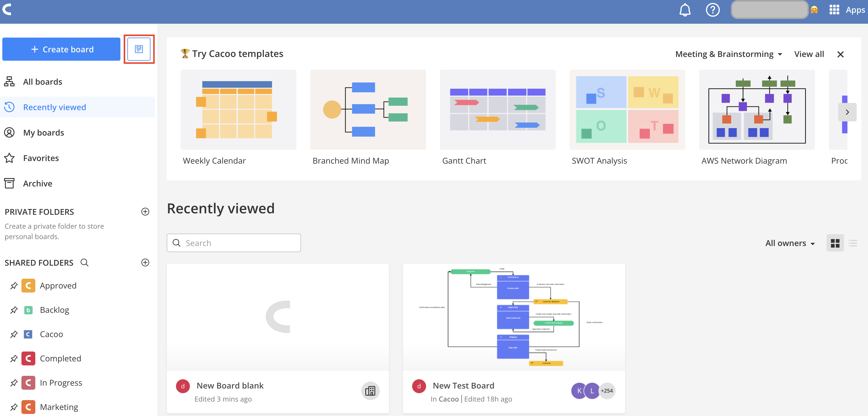
Task: Switch to list view
Action: pyautogui.click(x=853, y=243)
